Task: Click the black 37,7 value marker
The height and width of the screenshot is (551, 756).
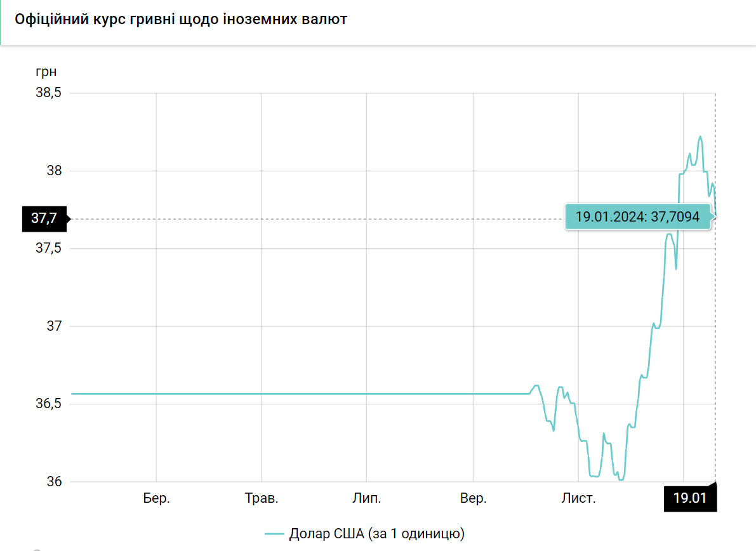Action: click(x=44, y=218)
